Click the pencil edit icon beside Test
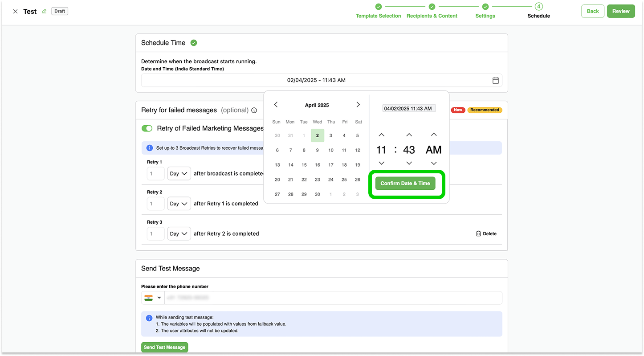This screenshot has width=644, height=356. (x=44, y=12)
